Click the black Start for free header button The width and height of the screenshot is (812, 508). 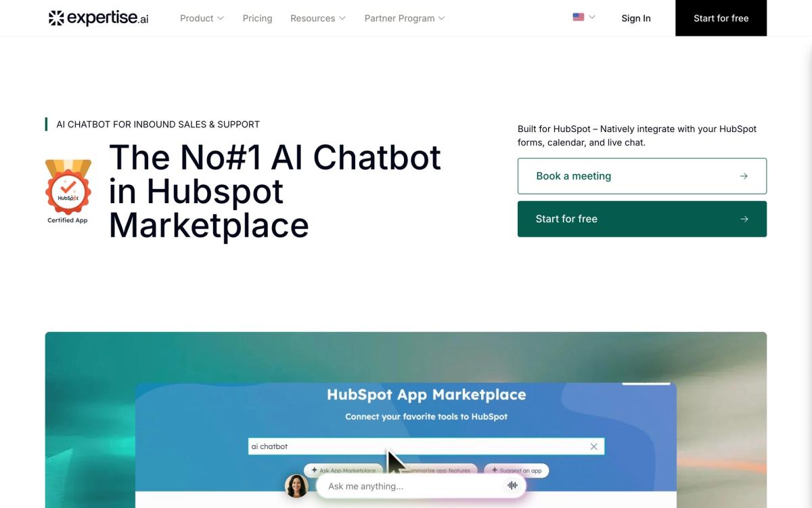(x=721, y=18)
